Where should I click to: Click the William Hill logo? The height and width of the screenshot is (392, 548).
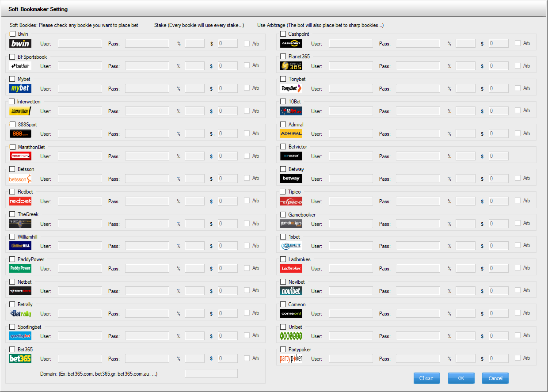(x=20, y=246)
